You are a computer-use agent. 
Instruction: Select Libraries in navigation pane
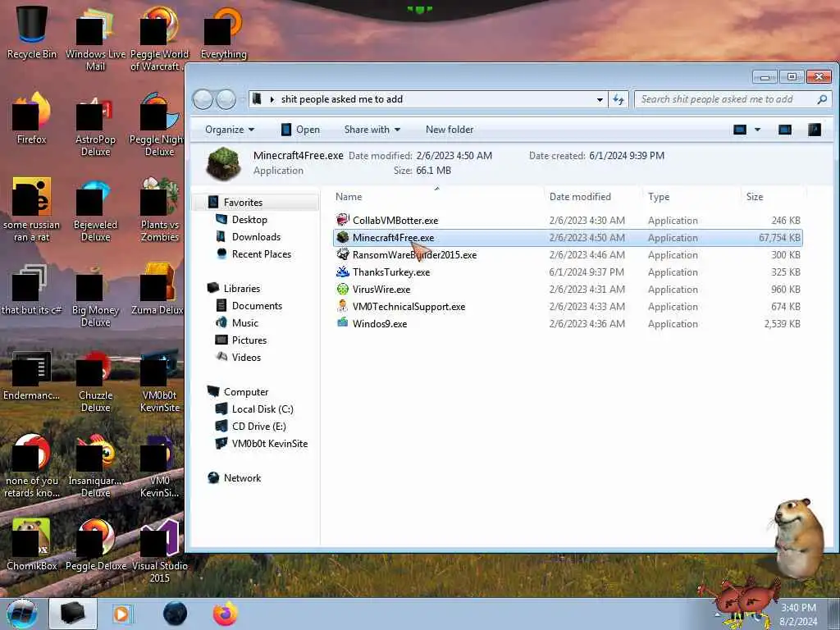tap(242, 288)
